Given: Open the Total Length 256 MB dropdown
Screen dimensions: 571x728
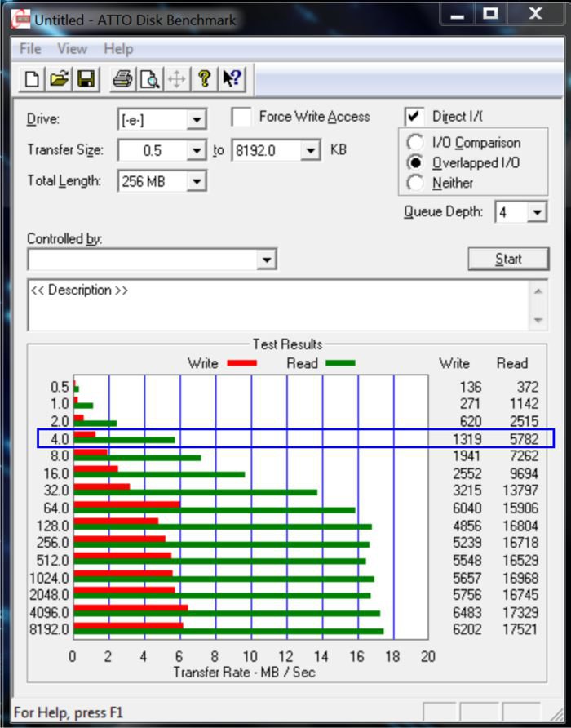Looking at the screenshot, I should (x=196, y=181).
